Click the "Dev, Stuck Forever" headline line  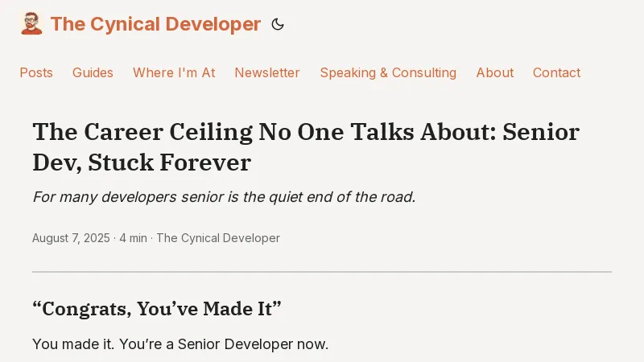pos(142,163)
